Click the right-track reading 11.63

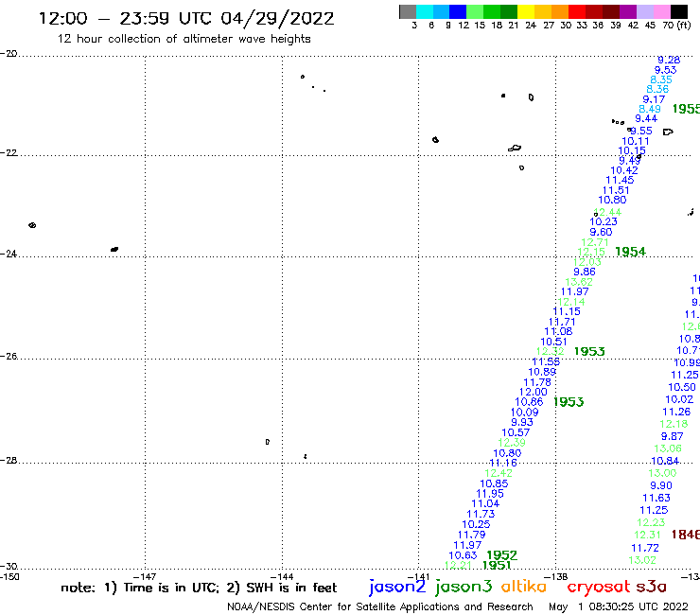(656, 498)
